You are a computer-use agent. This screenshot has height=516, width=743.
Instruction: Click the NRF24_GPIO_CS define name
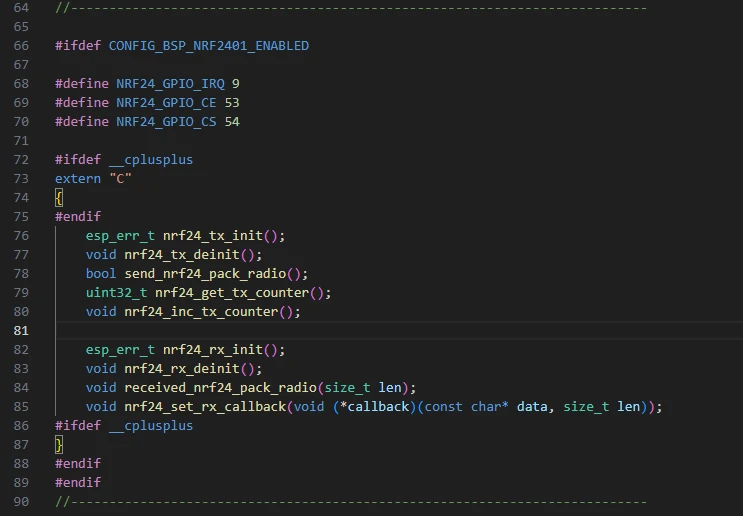[165, 122]
